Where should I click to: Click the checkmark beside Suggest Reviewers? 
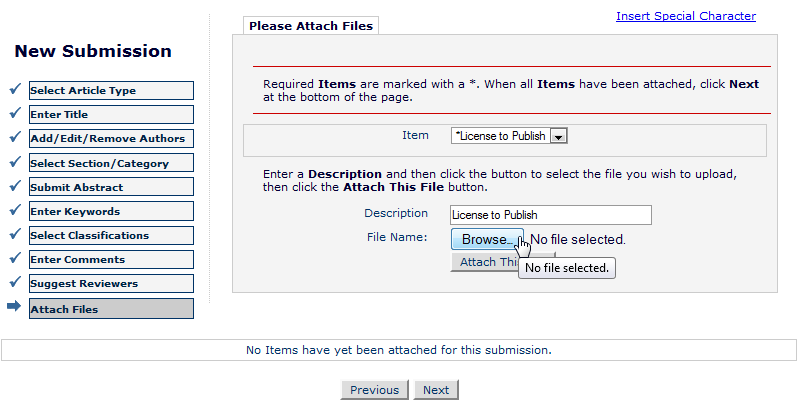point(15,282)
